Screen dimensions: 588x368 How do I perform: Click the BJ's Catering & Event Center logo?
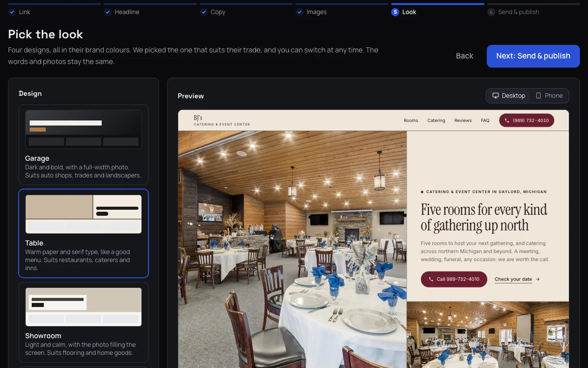point(222,120)
